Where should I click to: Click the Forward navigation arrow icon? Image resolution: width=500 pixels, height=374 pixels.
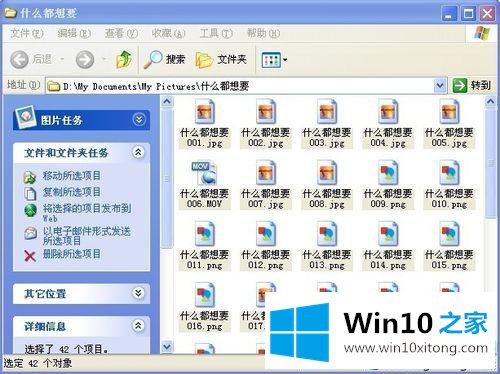tap(85, 60)
